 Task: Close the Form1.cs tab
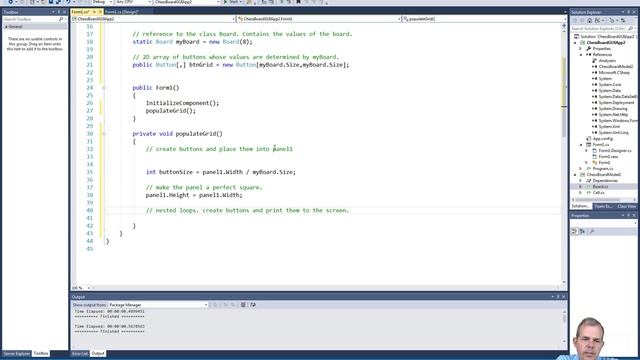(x=100, y=12)
